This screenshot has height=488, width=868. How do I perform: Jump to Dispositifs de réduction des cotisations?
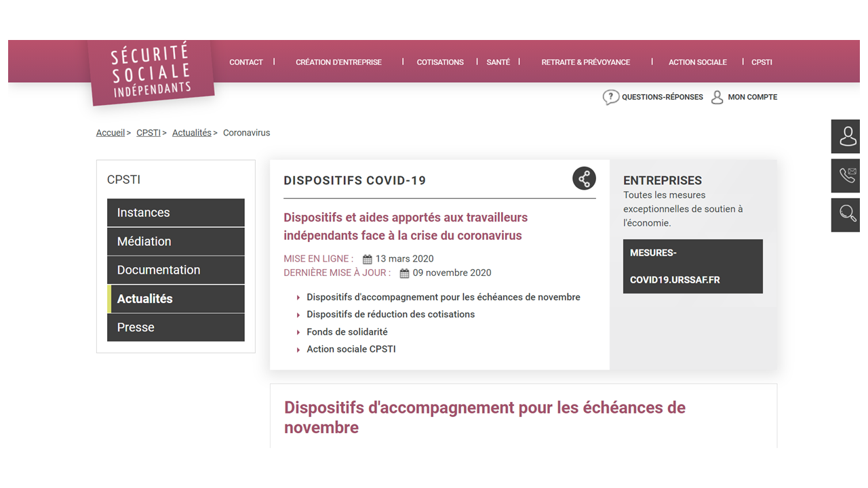[x=390, y=314]
